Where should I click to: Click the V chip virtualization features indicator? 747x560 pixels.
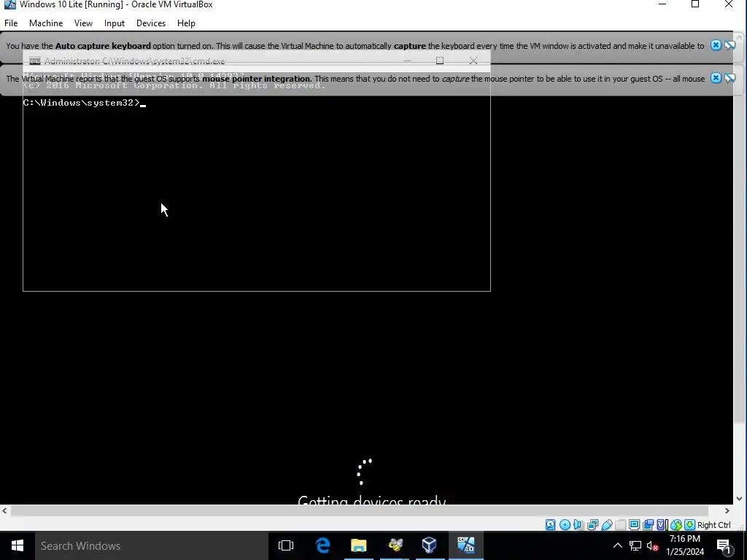point(662,525)
